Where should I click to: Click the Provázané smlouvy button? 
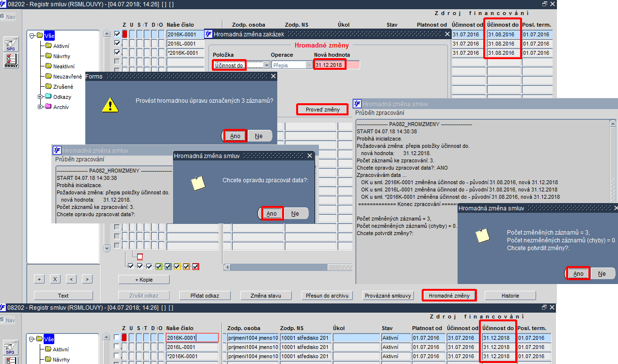coord(388,295)
